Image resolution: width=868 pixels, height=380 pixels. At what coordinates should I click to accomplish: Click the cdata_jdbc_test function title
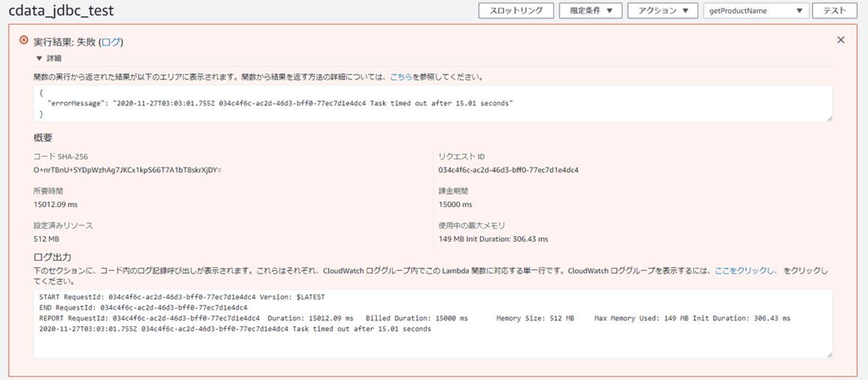click(61, 12)
